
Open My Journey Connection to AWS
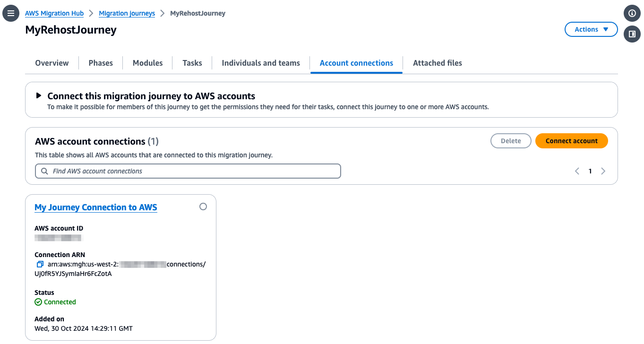(x=95, y=207)
